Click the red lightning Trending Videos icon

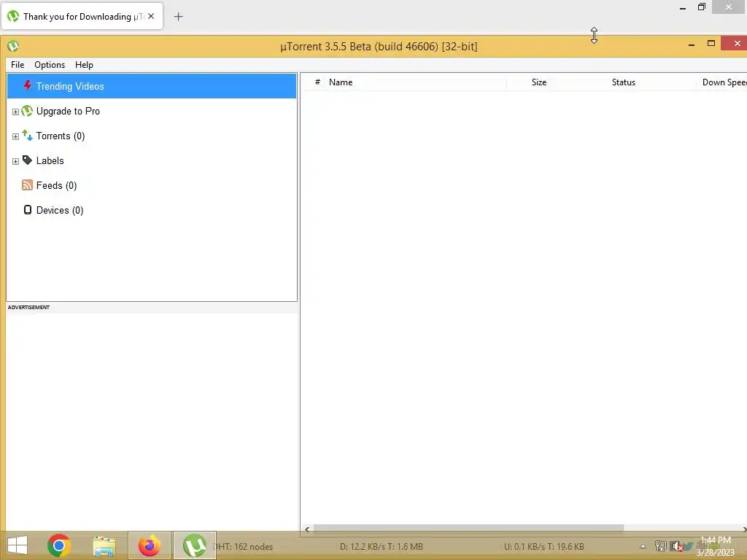pos(28,86)
